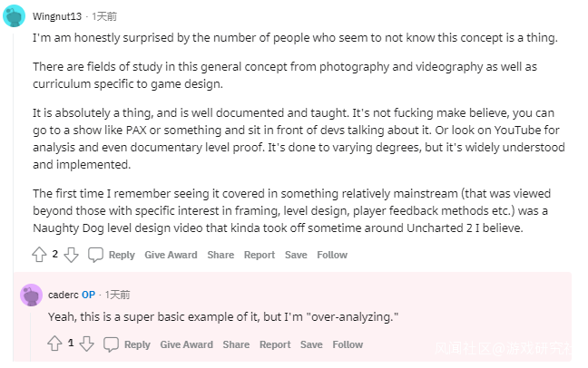The image size is (588, 368).
Task: Open Wingnut13's avatar profile
Action: (x=15, y=16)
